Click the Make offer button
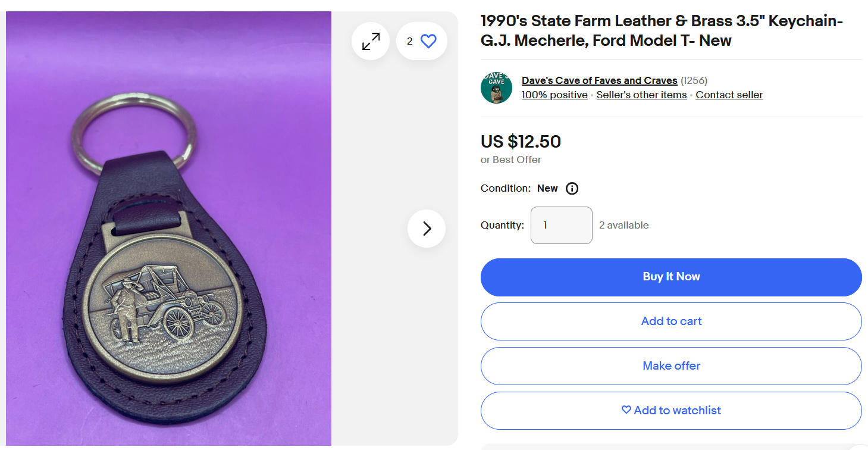868x450 pixels. [671, 366]
